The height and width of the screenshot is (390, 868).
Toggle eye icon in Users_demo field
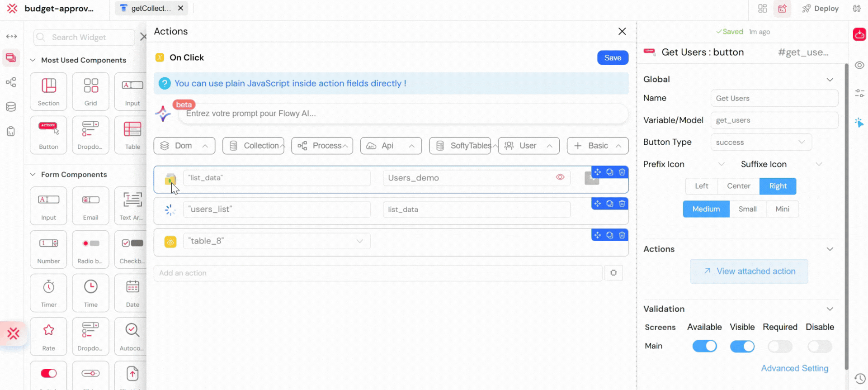[x=560, y=177]
